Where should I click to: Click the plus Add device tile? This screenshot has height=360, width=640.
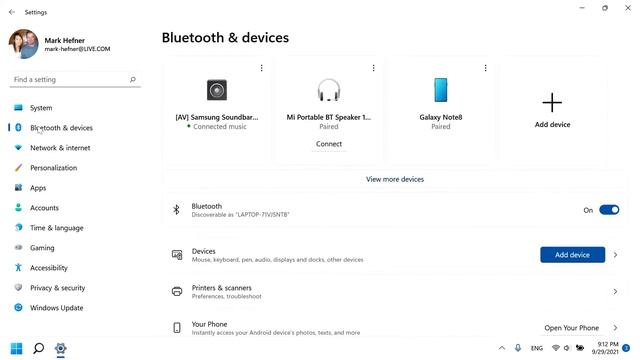(x=552, y=110)
